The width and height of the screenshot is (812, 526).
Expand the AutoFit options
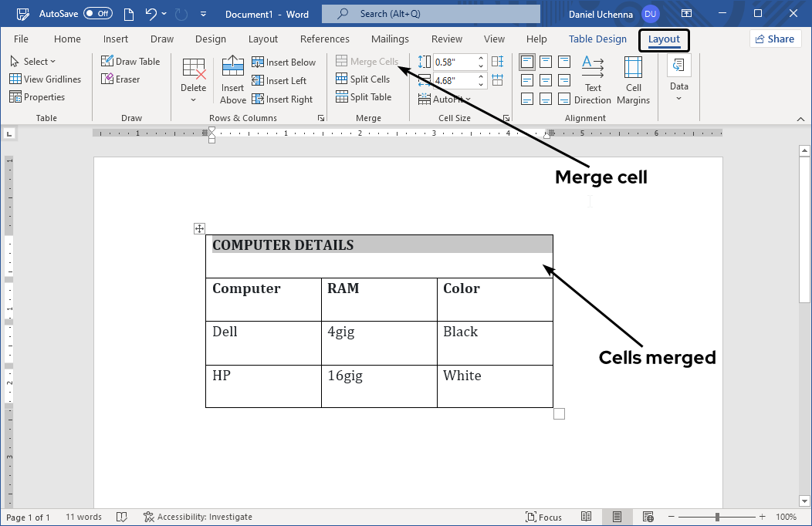pyautogui.click(x=448, y=99)
